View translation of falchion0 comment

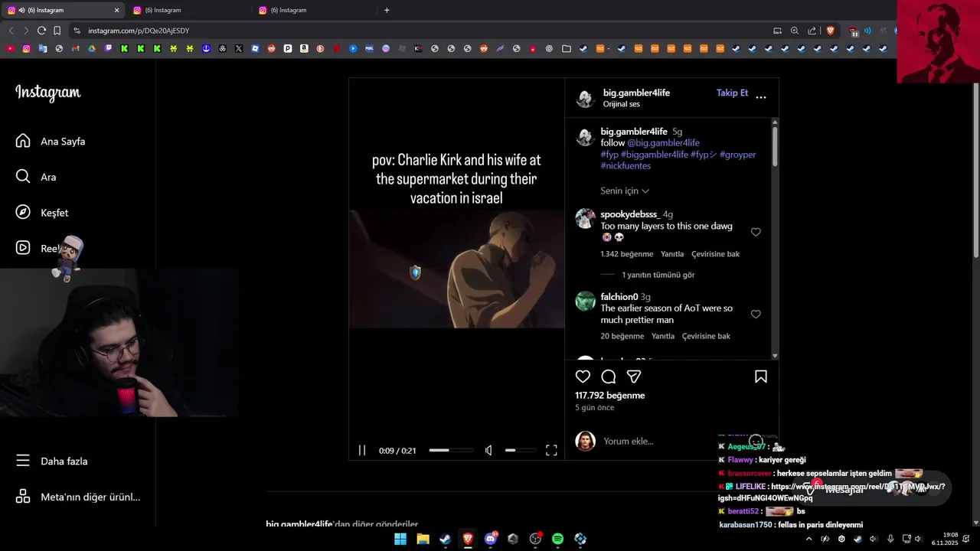coord(706,336)
